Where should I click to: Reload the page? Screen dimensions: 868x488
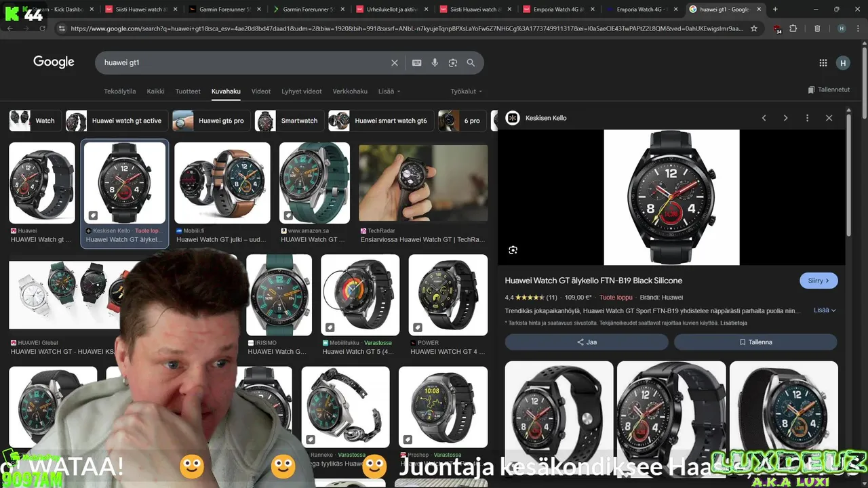click(x=43, y=28)
